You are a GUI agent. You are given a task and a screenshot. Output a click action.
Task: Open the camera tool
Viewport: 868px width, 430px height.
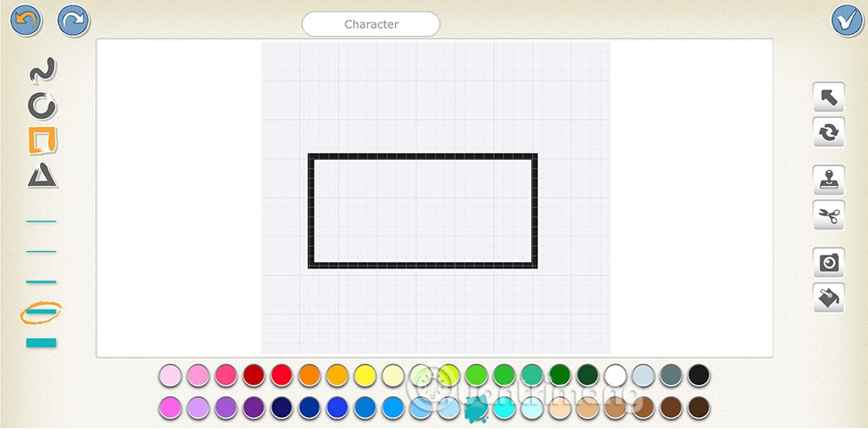click(x=829, y=262)
